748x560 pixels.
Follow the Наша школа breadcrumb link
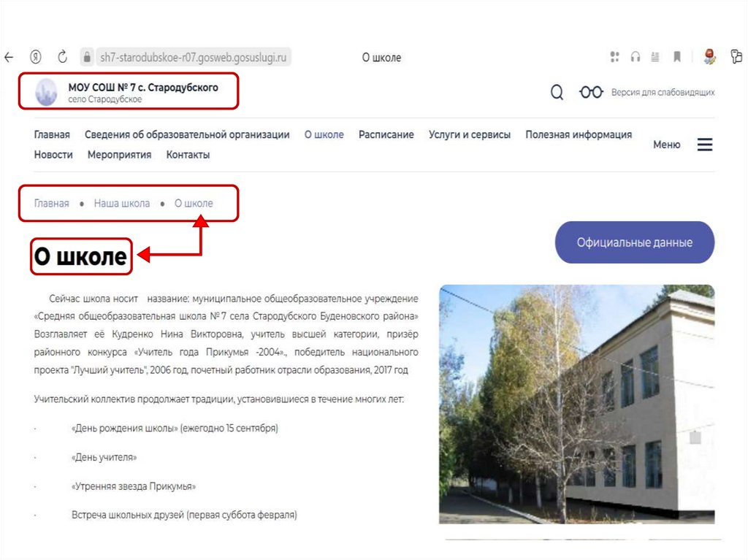tap(122, 203)
